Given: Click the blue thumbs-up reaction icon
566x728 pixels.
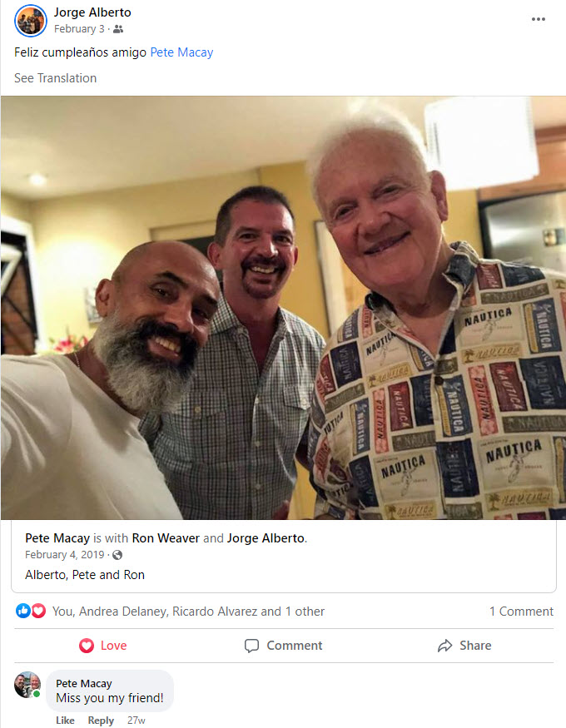Looking at the screenshot, I should pos(22,611).
